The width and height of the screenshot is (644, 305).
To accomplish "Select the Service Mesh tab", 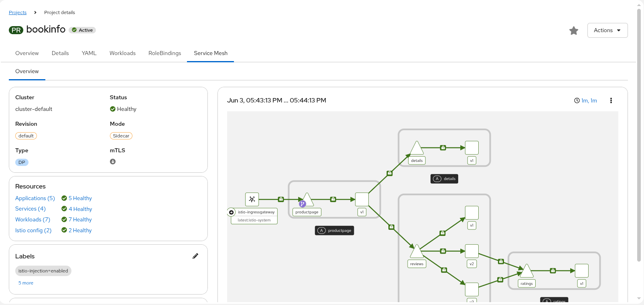I will [x=211, y=53].
